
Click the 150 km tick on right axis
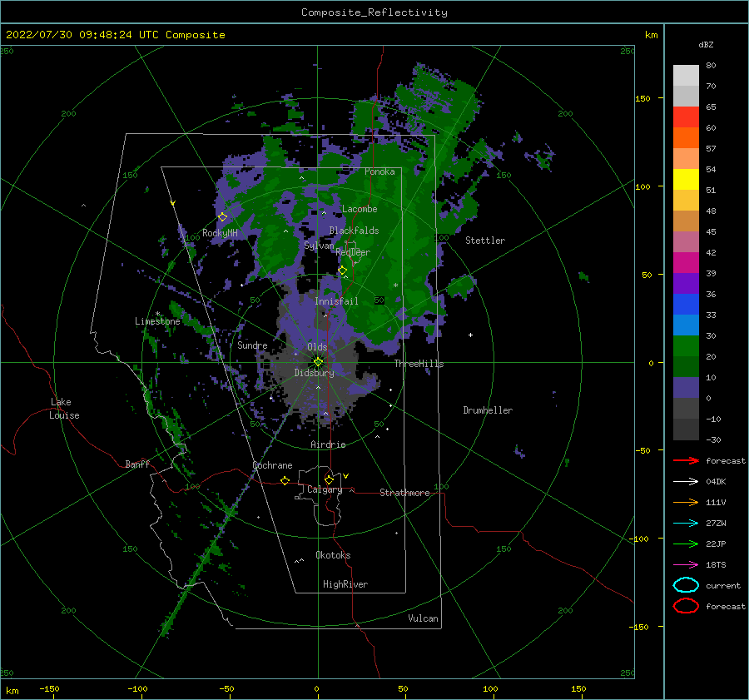(643, 98)
